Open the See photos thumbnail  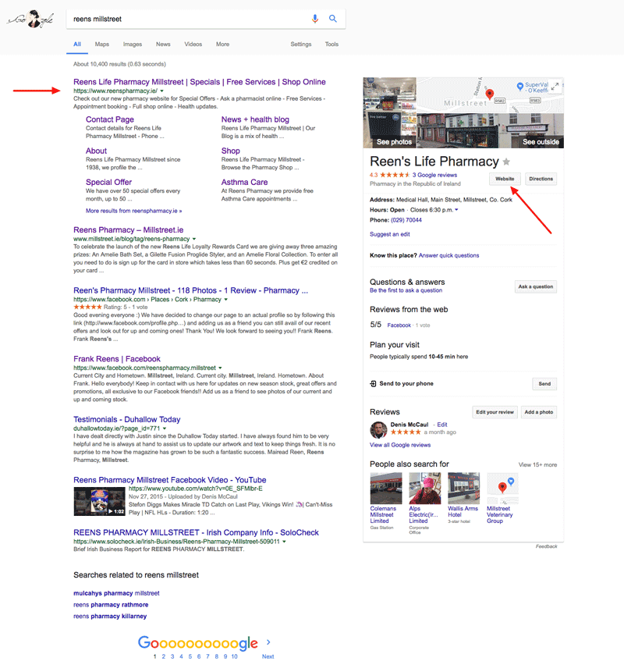[390, 112]
